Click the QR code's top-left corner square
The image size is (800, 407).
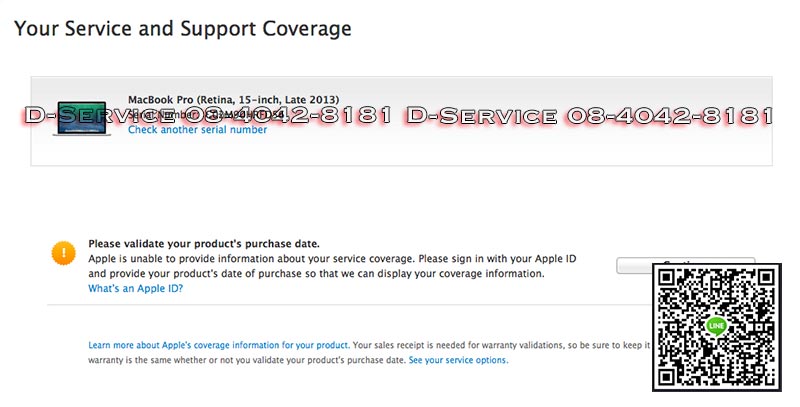674,283
